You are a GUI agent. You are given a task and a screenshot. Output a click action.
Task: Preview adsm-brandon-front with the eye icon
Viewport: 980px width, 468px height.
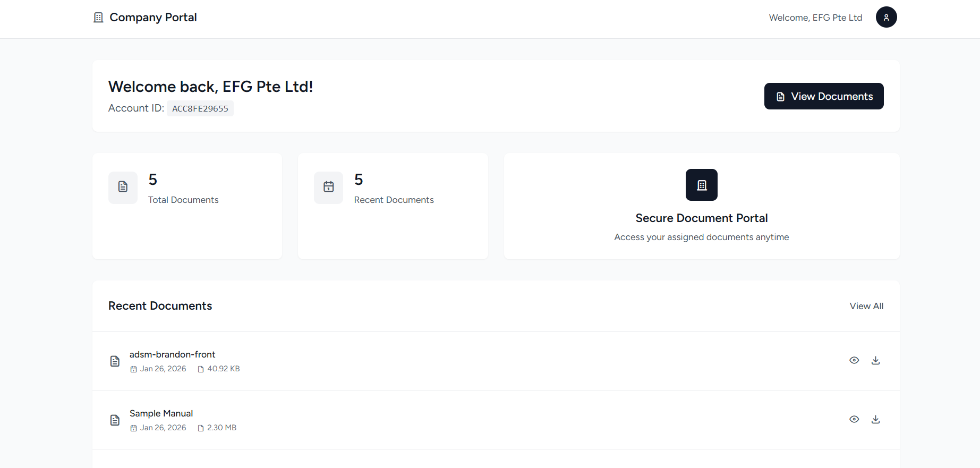coord(854,360)
